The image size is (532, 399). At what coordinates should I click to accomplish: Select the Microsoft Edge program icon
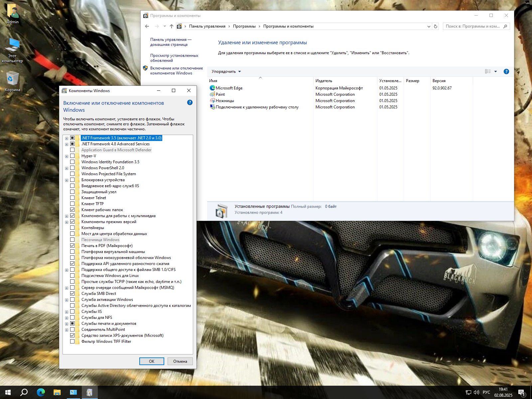click(212, 88)
